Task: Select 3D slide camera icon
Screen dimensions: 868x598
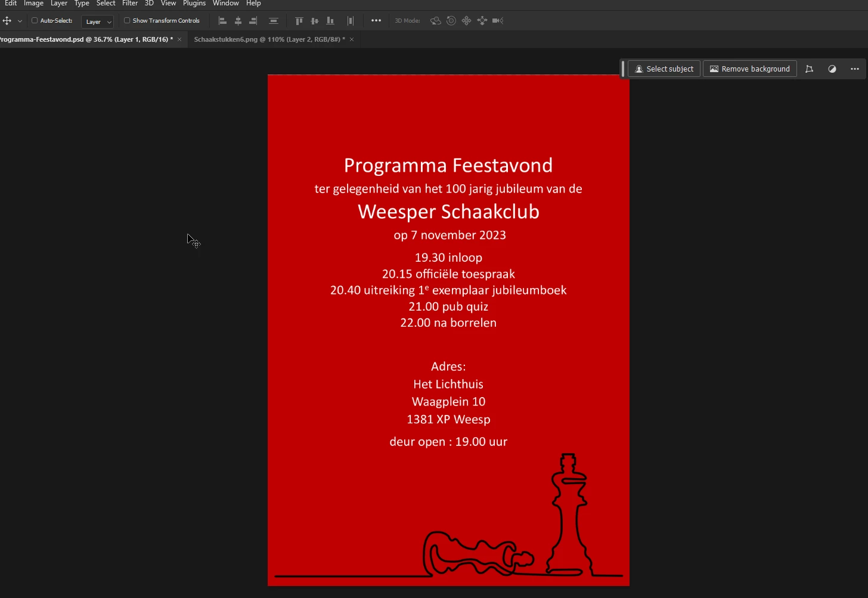Action: tap(482, 21)
